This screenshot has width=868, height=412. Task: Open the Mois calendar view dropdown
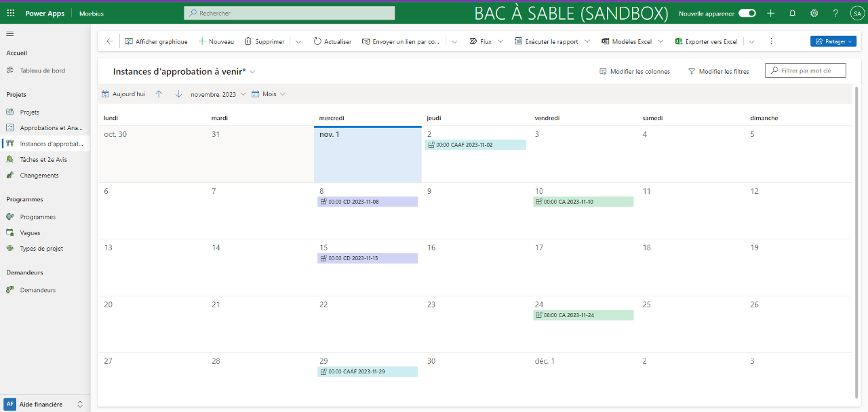coord(269,94)
